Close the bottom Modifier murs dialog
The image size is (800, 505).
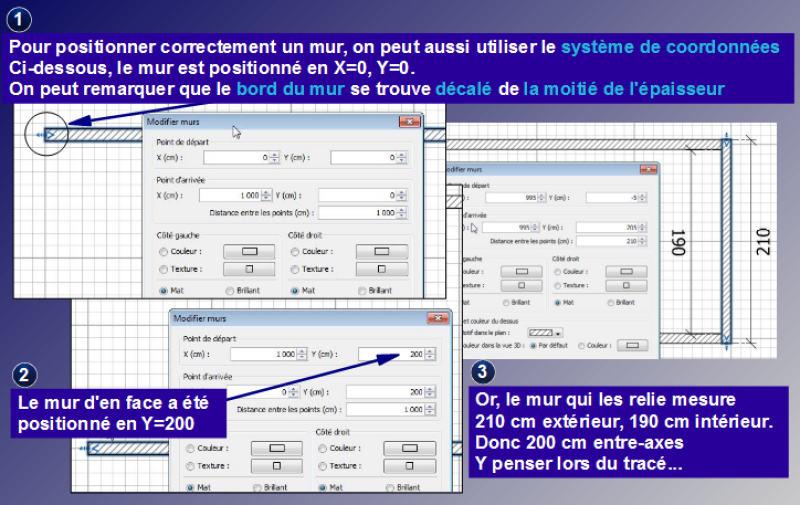click(436, 318)
